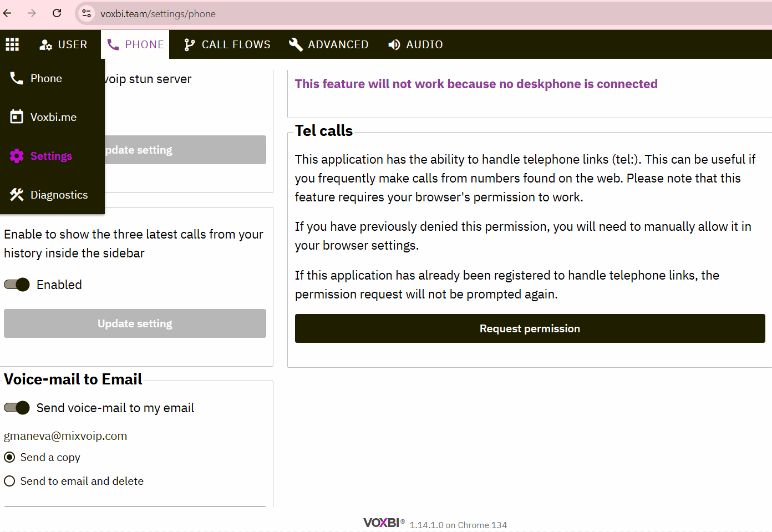Switch to the Call Flows tab
The image size is (772, 532).
[227, 44]
